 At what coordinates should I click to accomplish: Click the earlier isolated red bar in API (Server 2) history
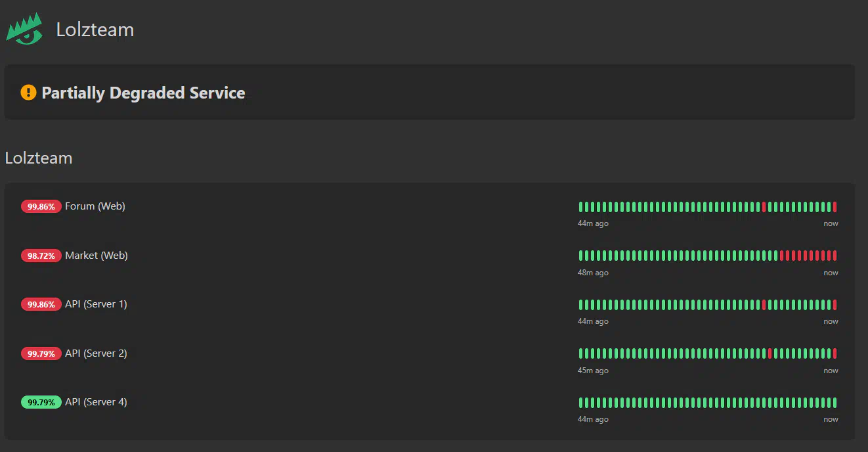pos(770,353)
